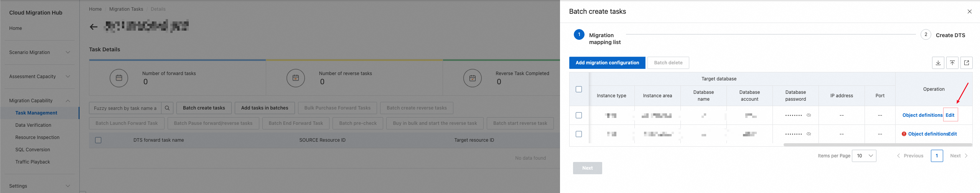Click the red error icon in second row
980x193 pixels.
[904, 134]
